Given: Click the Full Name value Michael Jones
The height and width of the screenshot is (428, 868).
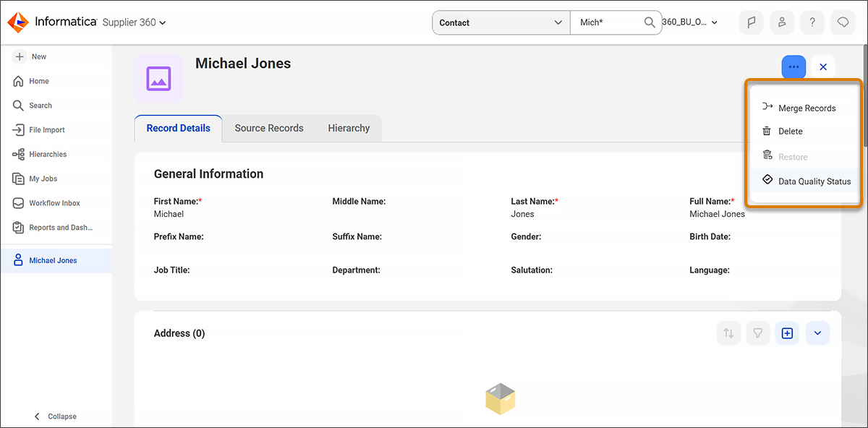Looking at the screenshot, I should [x=717, y=214].
